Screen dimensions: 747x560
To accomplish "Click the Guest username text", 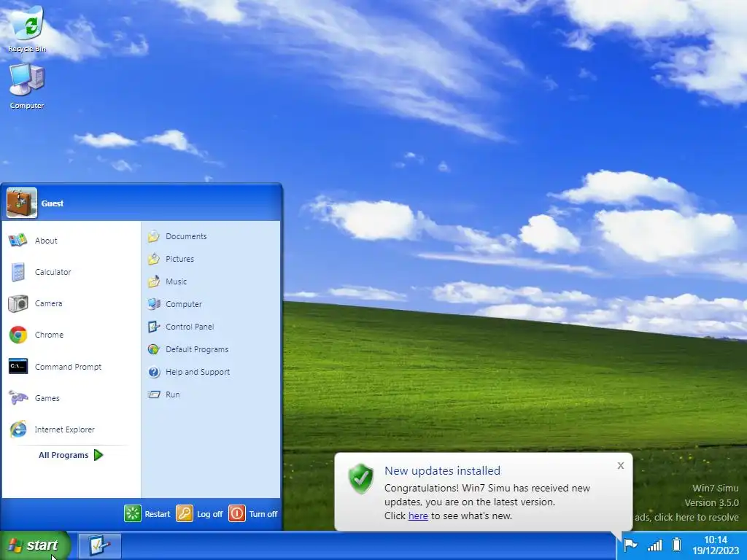I will 52,203.
